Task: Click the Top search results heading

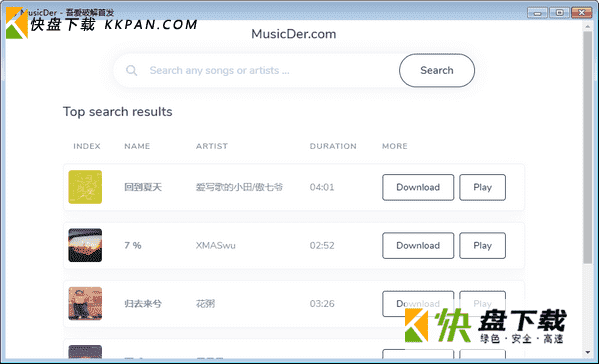Action: pos(118,112)
